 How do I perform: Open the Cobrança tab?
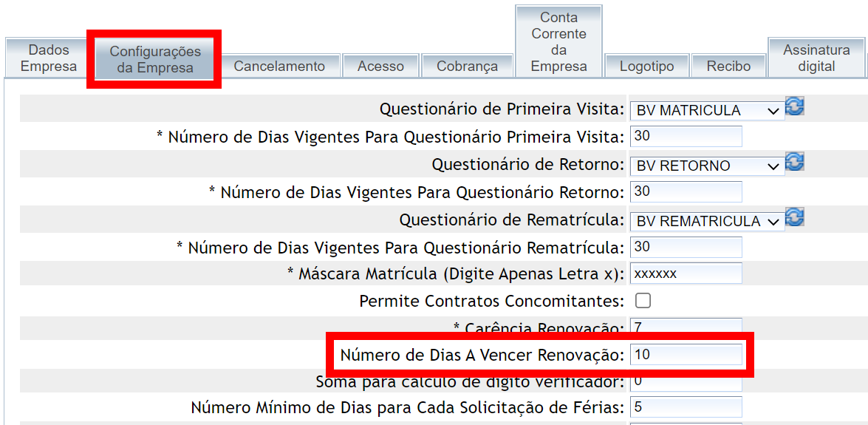(467, 66)
